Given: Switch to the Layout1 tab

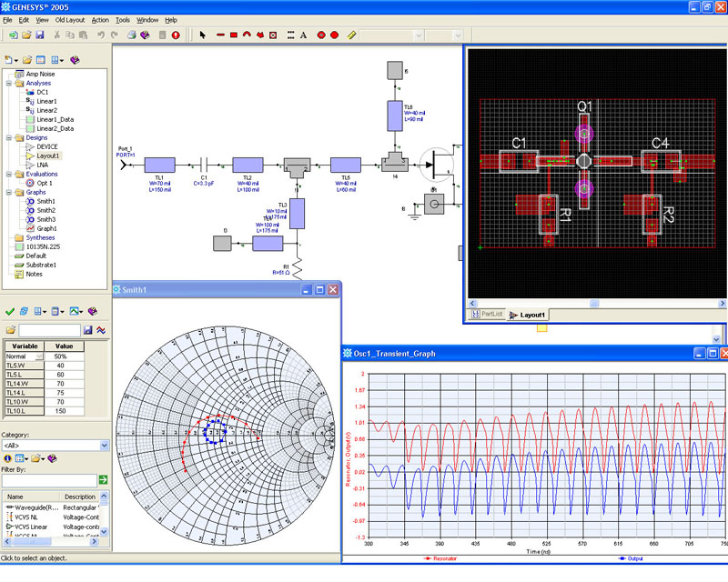Looking at the screenshot, I should tap(527, 315).
